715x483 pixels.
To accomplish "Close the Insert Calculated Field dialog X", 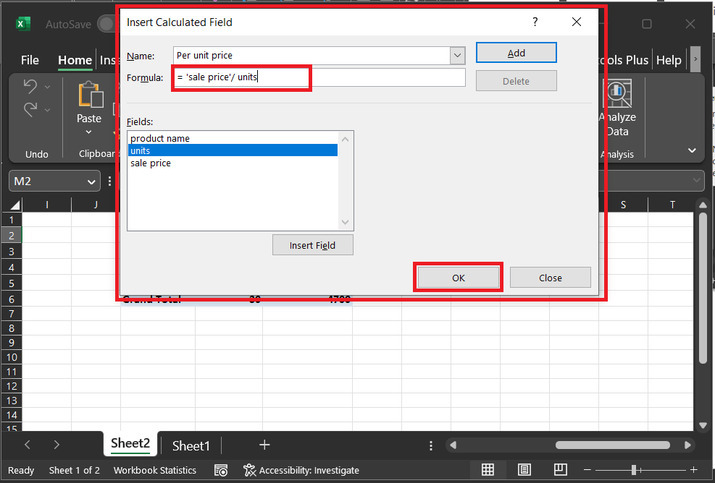I will (x=576, y=22).
